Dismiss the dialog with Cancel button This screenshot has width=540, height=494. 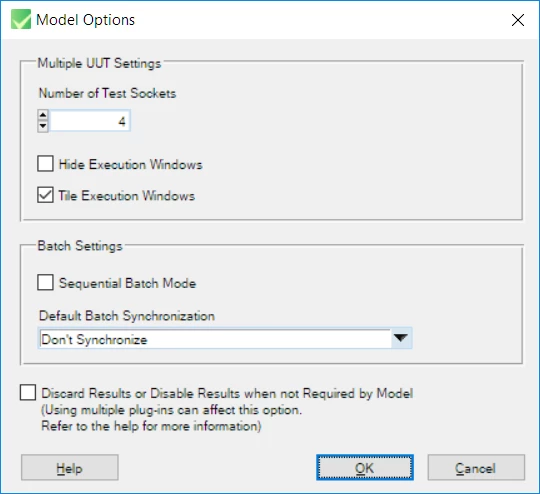[x=476, y=467]
